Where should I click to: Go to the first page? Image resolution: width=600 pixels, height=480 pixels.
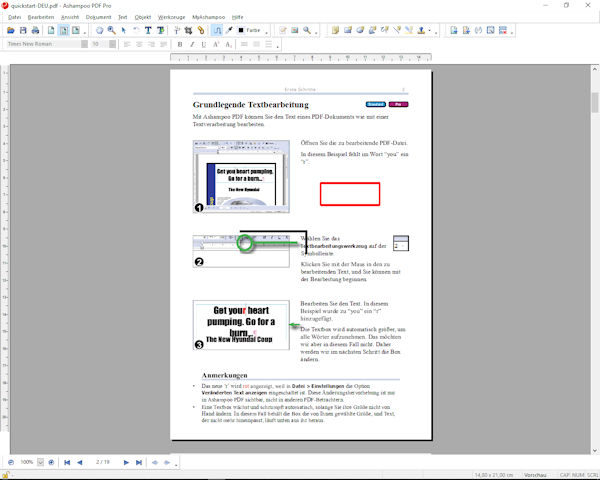pos(67,462)
